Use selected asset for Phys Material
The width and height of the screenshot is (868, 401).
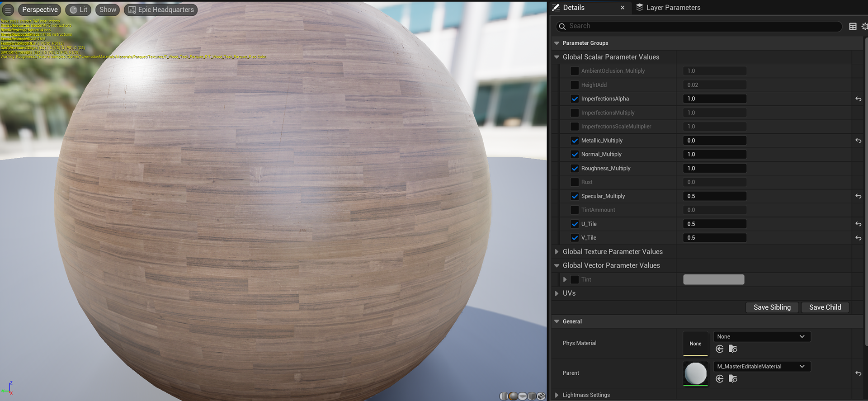tap(720, 349)
